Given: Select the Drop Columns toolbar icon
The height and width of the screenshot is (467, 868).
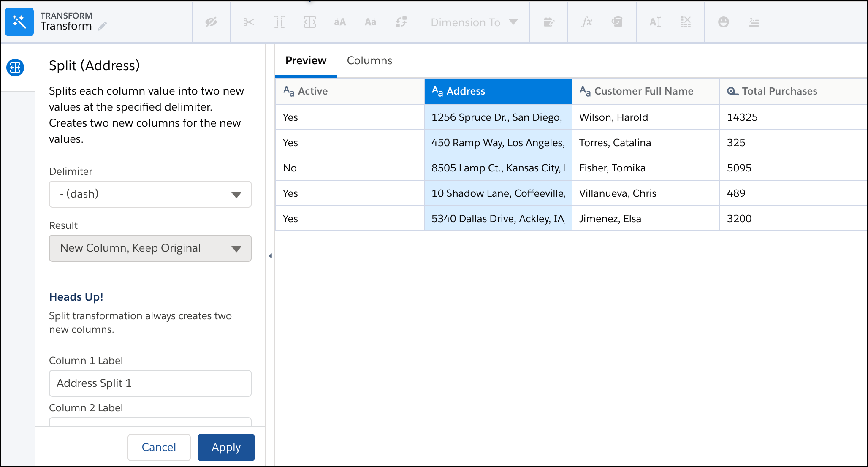Looking at the screenshot, I should coord(686,22).
